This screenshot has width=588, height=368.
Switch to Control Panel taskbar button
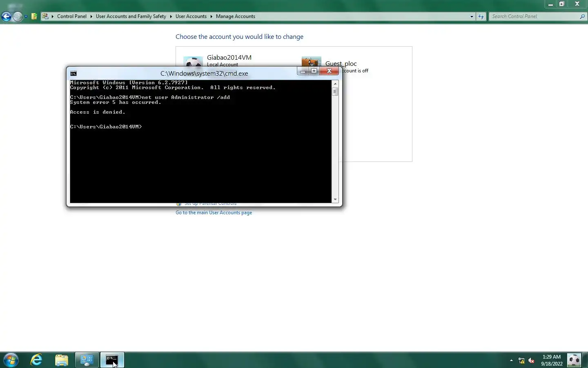(x=87, y=360)
